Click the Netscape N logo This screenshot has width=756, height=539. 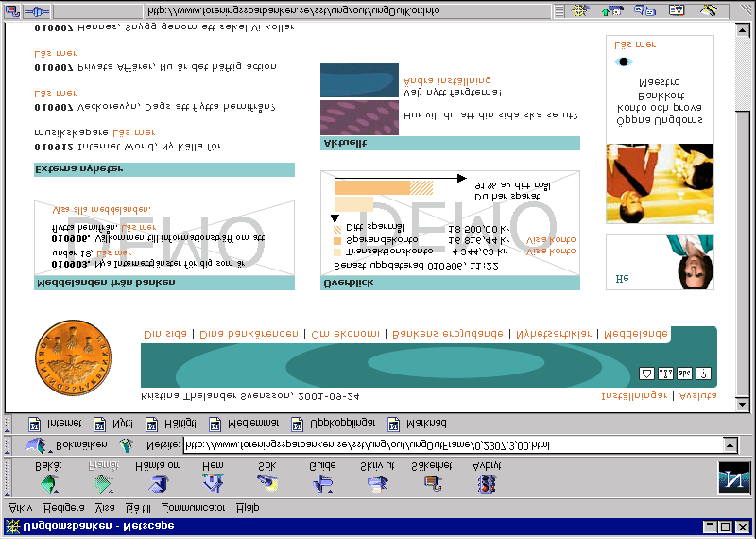(x=734, y=477)
